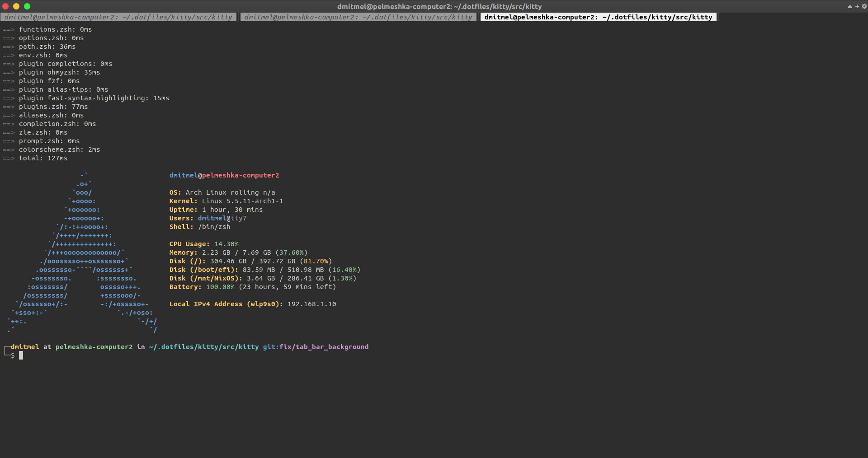Click the line 'plugin alias-tips: 0ms'
868x458 pixels.
click(x=56, y=89)
